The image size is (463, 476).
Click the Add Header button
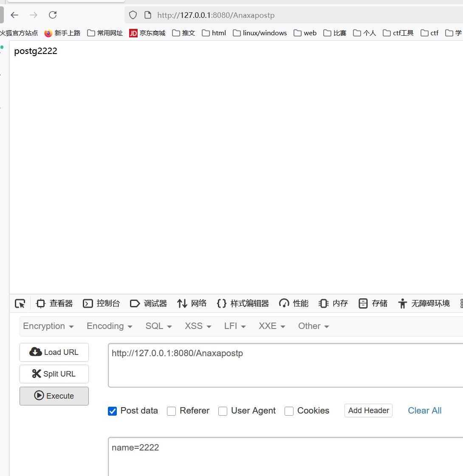click(368, 411)
